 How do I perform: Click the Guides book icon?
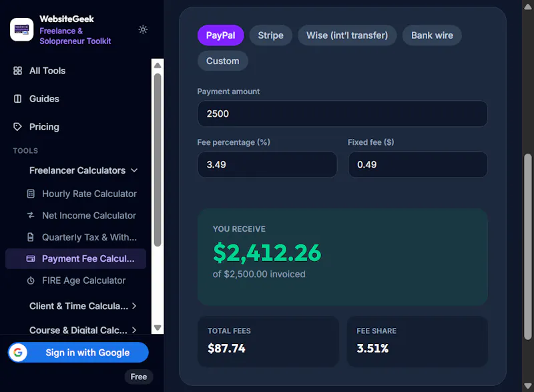[17, 99]
